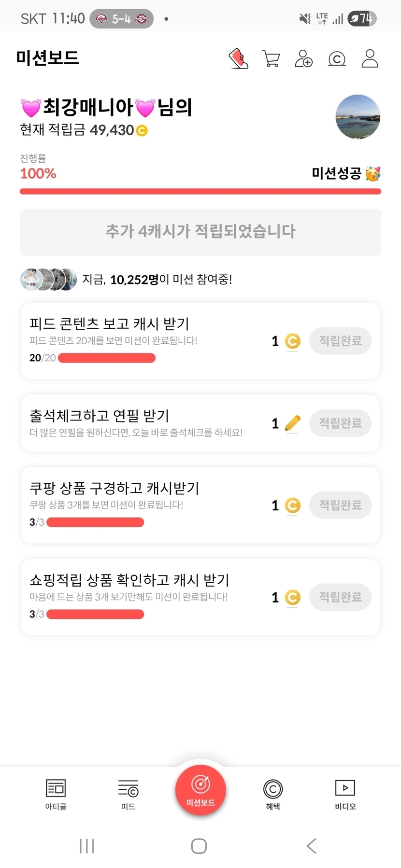Image resolution: width=401 pixels, height=868 pixels.
Task: Switch to the 아티클 tab
Action: pyautogui.click(x=56, y=794)
